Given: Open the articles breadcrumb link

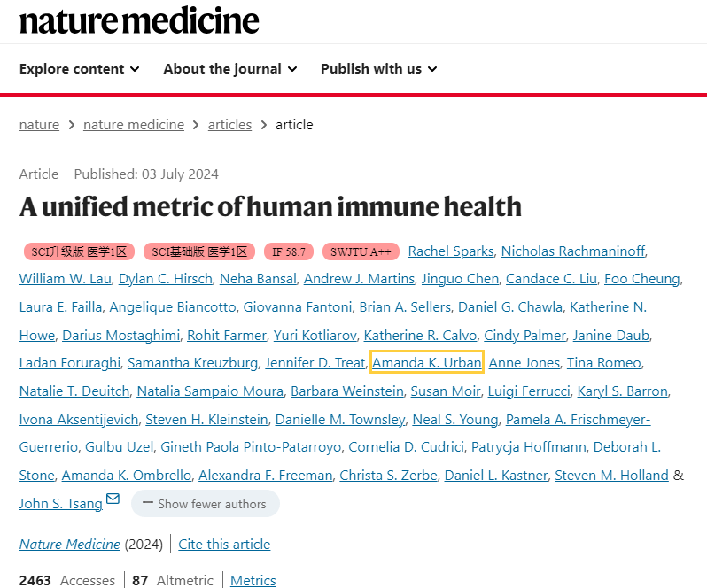Looking at the screenshot, I should click(x=229, y=125).
